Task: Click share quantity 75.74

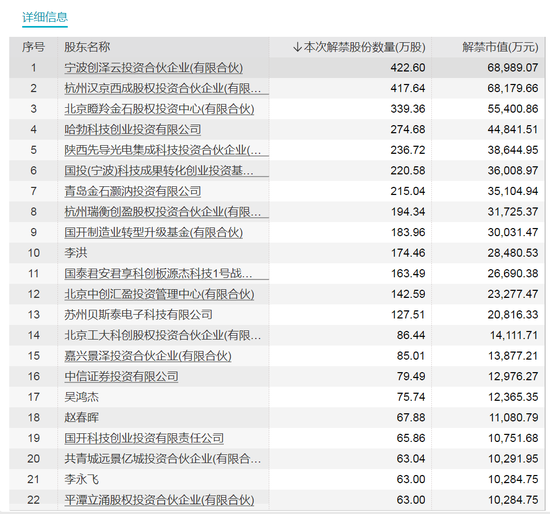Action: (x=411, y=397)
